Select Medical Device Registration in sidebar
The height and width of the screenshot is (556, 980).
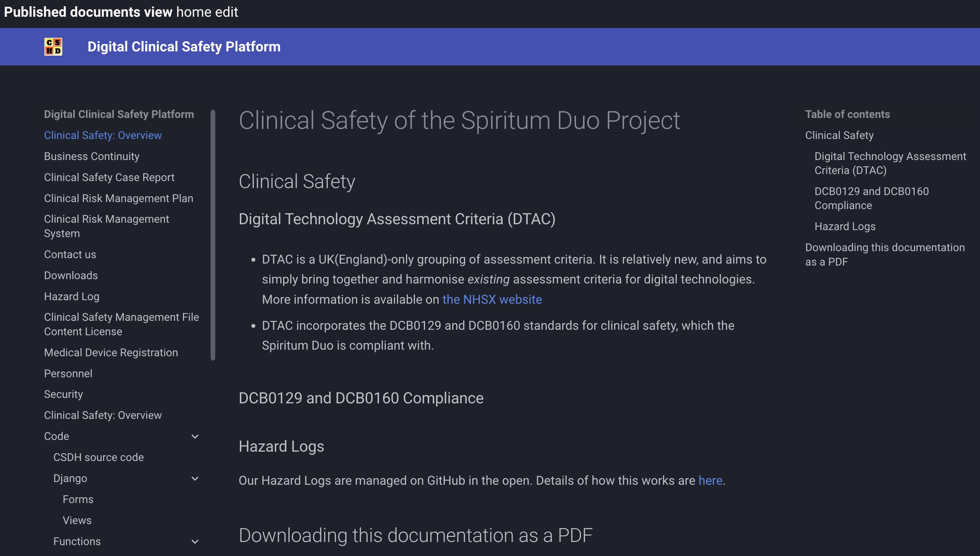point(111,352)
